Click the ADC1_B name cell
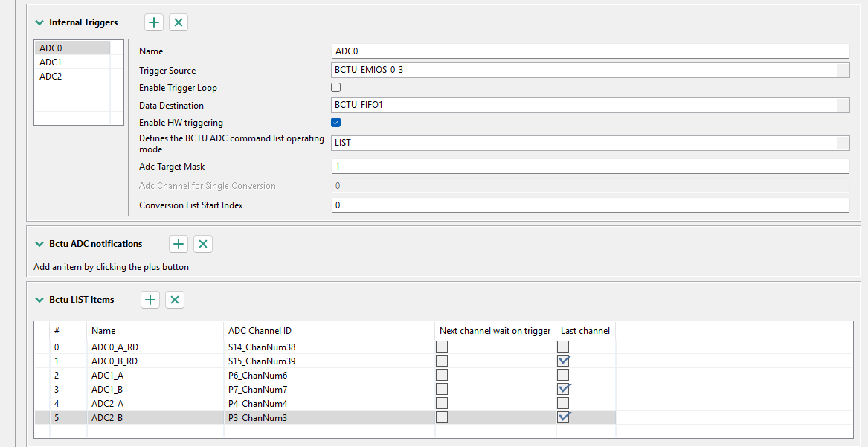Viewport: 868px width, 447px height. (x=155, y=390)
